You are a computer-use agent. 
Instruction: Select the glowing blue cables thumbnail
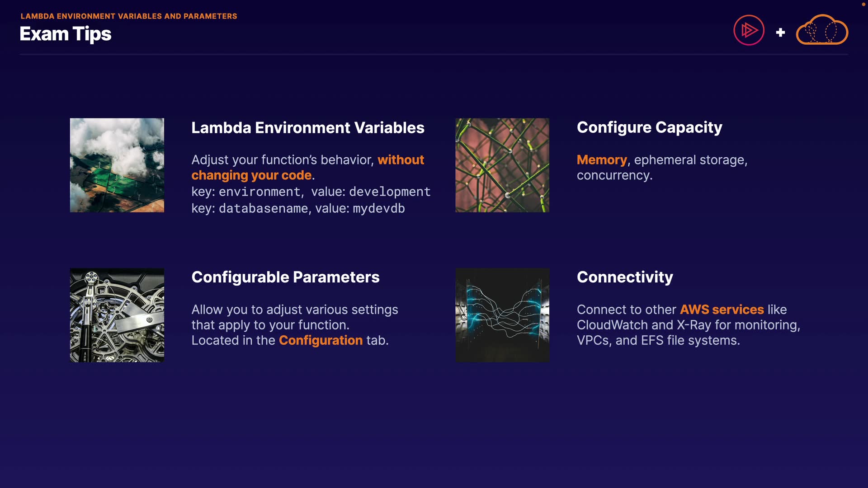click(502, 315)
